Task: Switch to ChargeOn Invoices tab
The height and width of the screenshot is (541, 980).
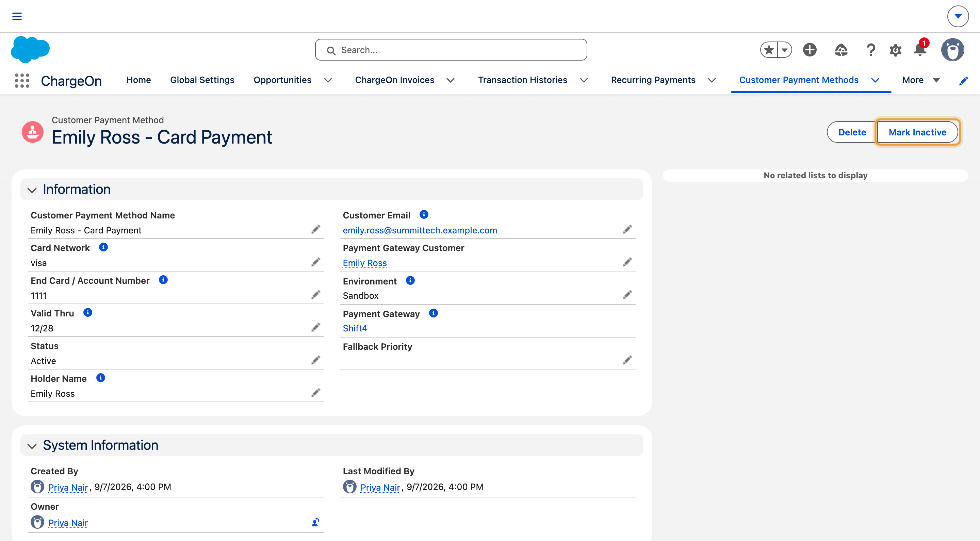Action: coord(394,80)
